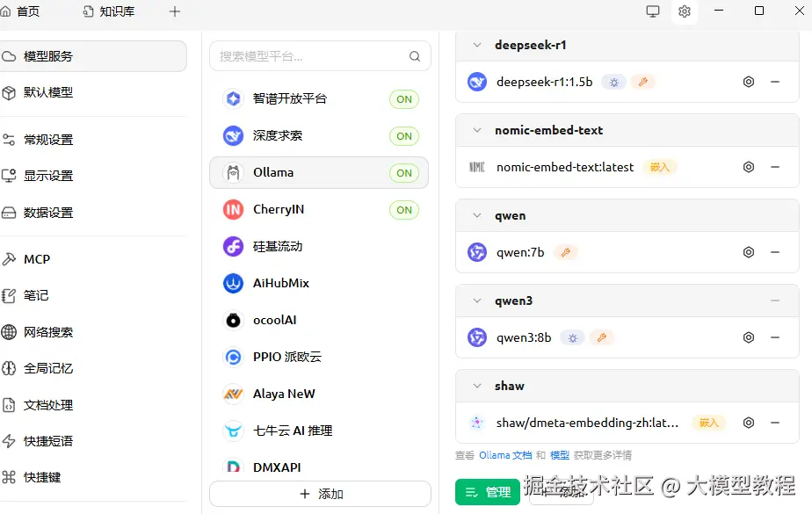Open settings for qwen:7b model
This screenshot has height=514, width=812.
pyautogui.click(x=749, y=252)
